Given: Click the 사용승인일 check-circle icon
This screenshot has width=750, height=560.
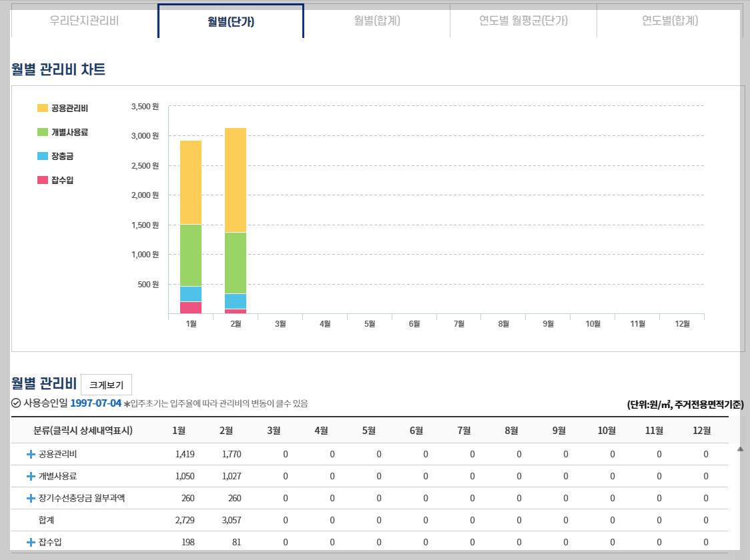Looking at the screenshot, I should [x=16, y=403].
